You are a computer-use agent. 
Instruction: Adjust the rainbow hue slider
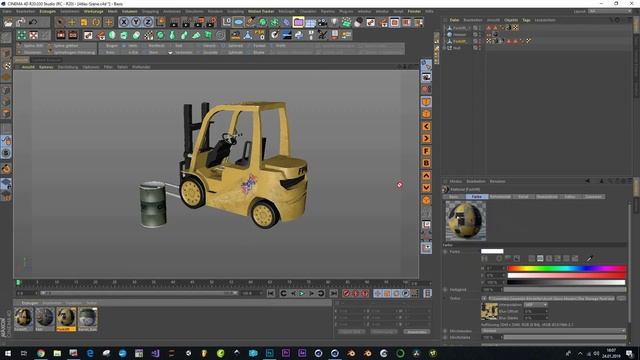(x=566, y=269)
